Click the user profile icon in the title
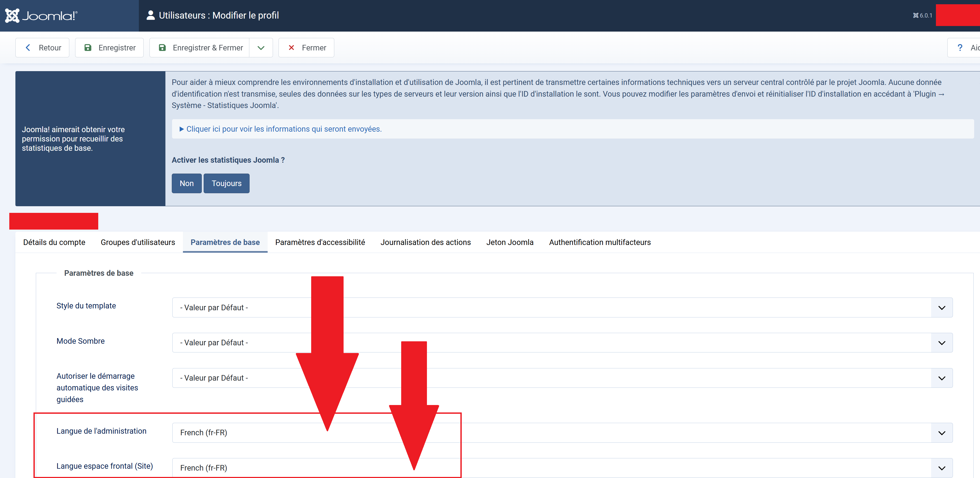 [x=151, y=15]
